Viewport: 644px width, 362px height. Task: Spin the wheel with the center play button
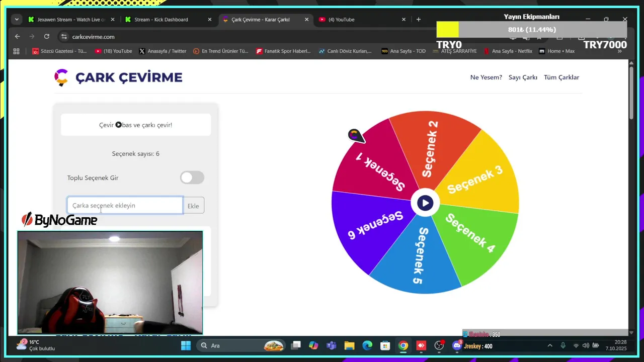[x=425, y=203]
